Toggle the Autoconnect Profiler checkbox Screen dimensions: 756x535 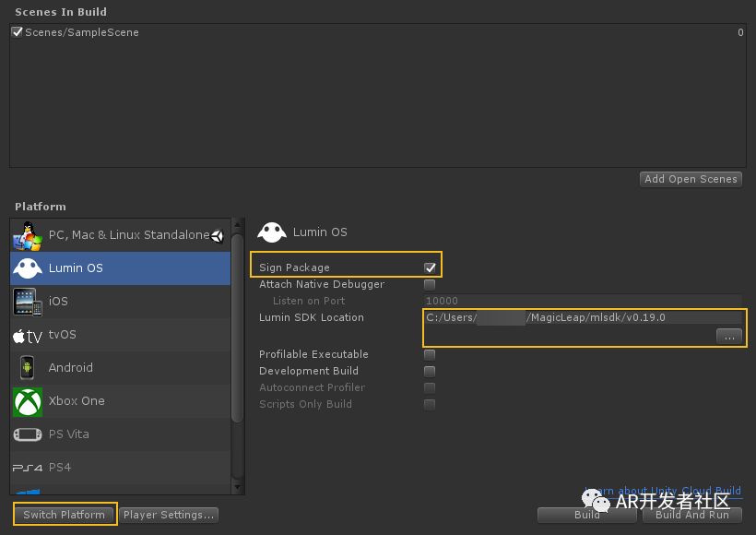pyautogui.click(x=430, y=387)
